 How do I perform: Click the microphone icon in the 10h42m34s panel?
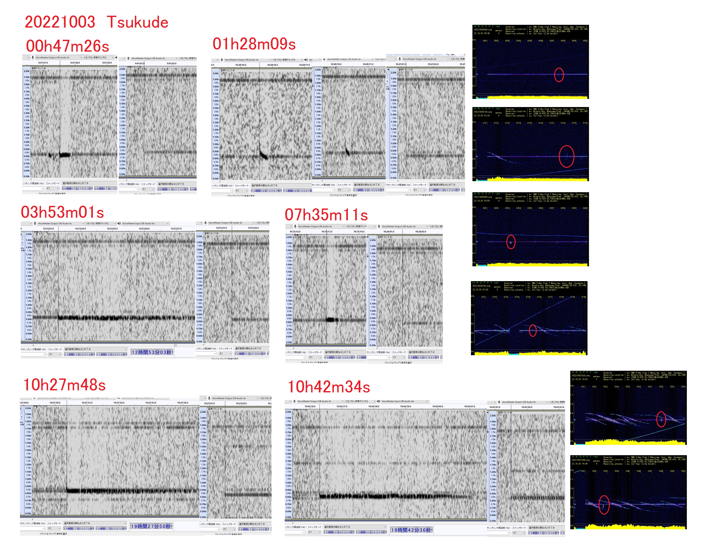coord(294,401)
